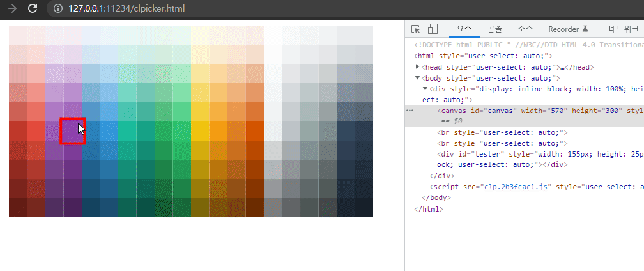Select the div id="tester" element row
The image size is (644, 271).
click(525, 159)
